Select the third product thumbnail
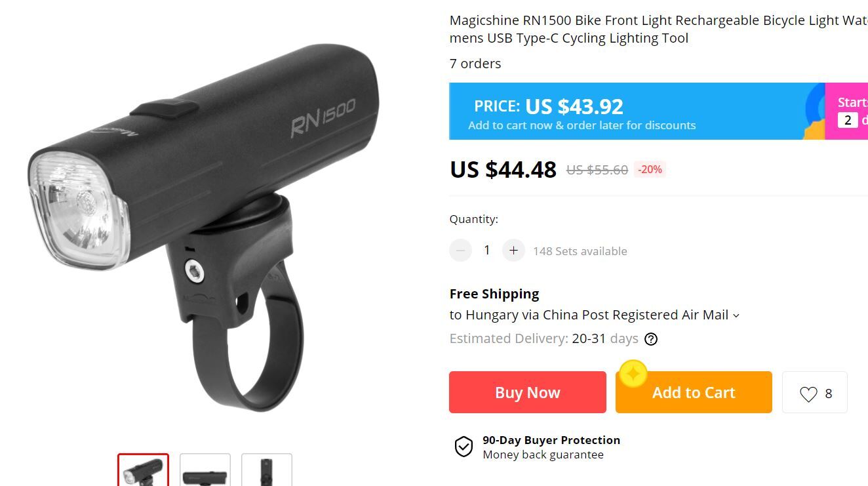 [267, 470]
